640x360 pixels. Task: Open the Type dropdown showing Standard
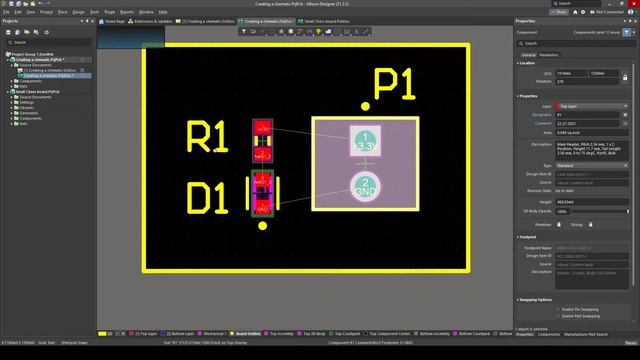pyautogui.click(x=592, y=166)
